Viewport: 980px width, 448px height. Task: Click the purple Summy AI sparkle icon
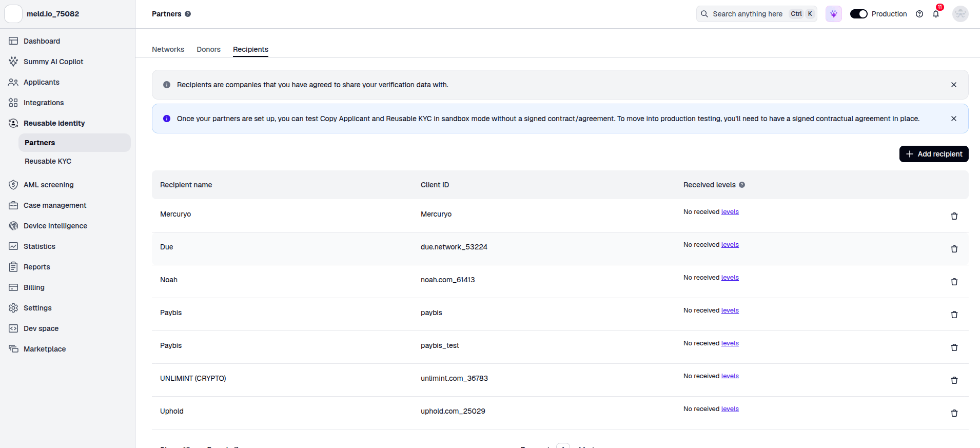[x=834, y=14]
